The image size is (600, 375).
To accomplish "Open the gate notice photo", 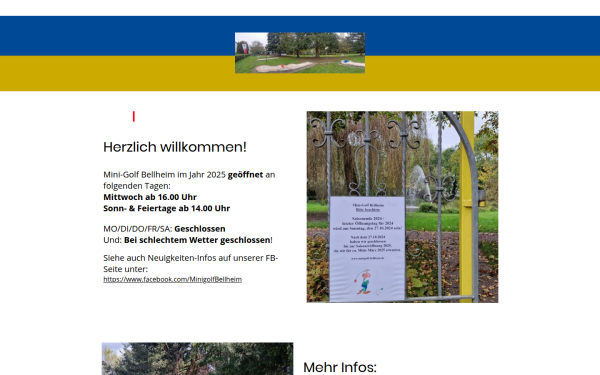I will click(x=402, y=207).
